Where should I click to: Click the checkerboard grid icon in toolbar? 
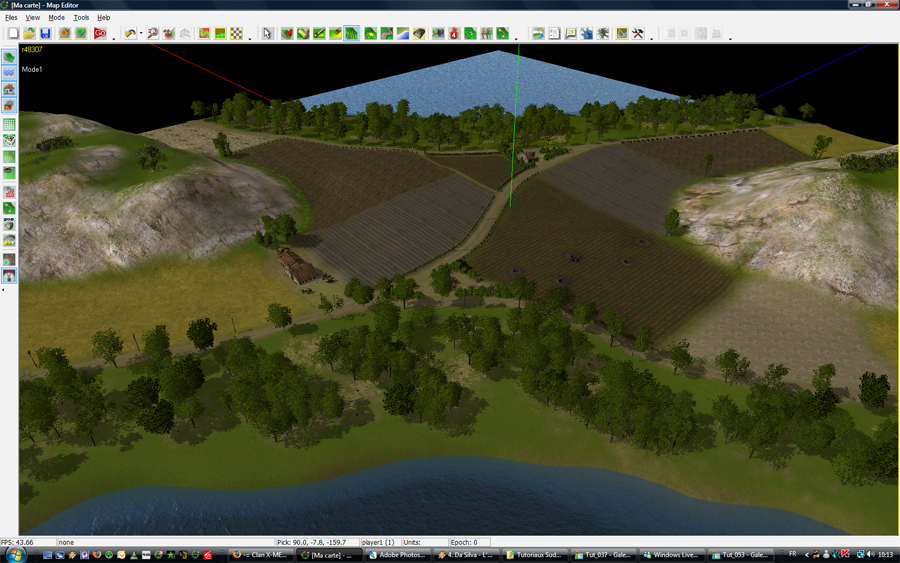[236, 33]
